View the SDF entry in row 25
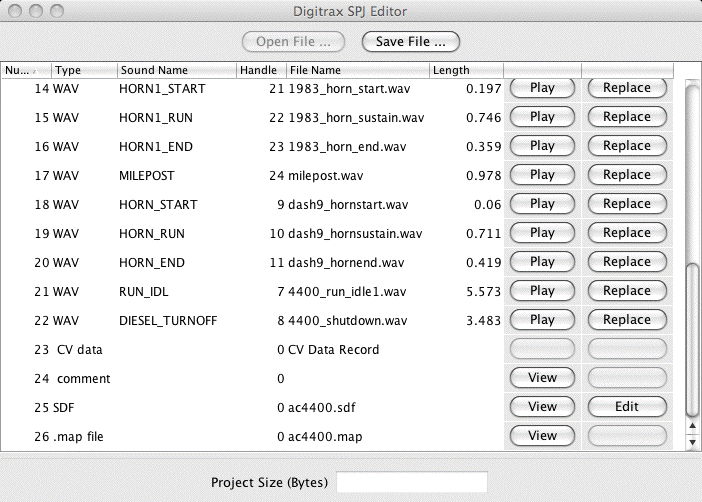This screenshot has height=502, width=702. pos(542,407)
